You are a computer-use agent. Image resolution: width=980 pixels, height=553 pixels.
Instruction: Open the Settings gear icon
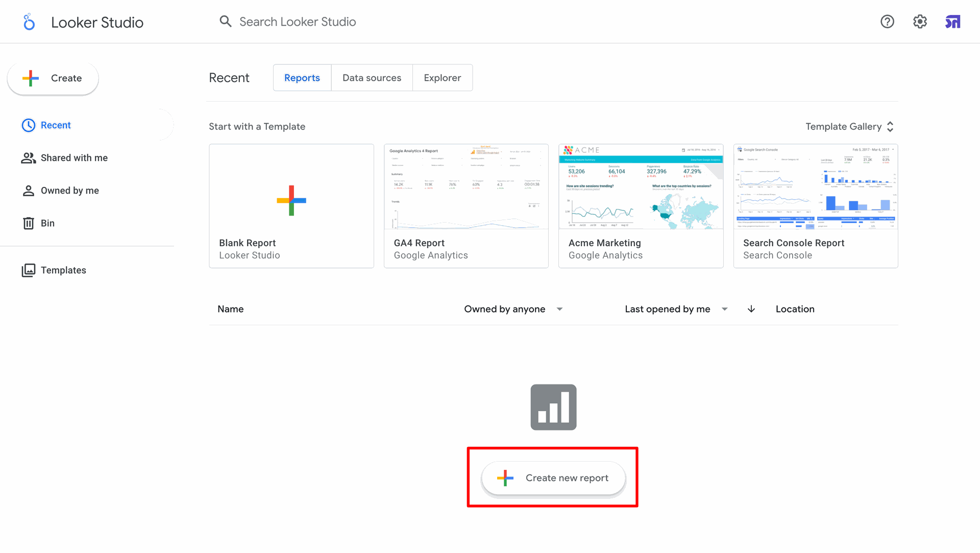920,21
